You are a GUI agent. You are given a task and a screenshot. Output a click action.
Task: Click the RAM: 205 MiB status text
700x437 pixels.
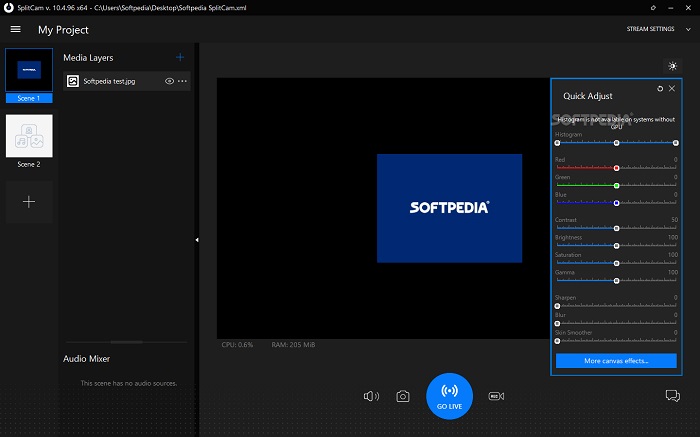pyautogui.click(x=293, y=345)
